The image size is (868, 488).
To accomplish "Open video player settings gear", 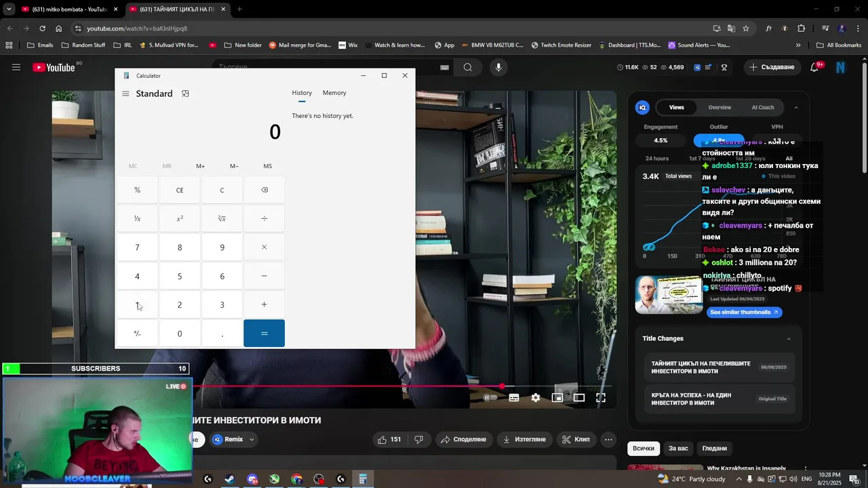I will point(536,398).
